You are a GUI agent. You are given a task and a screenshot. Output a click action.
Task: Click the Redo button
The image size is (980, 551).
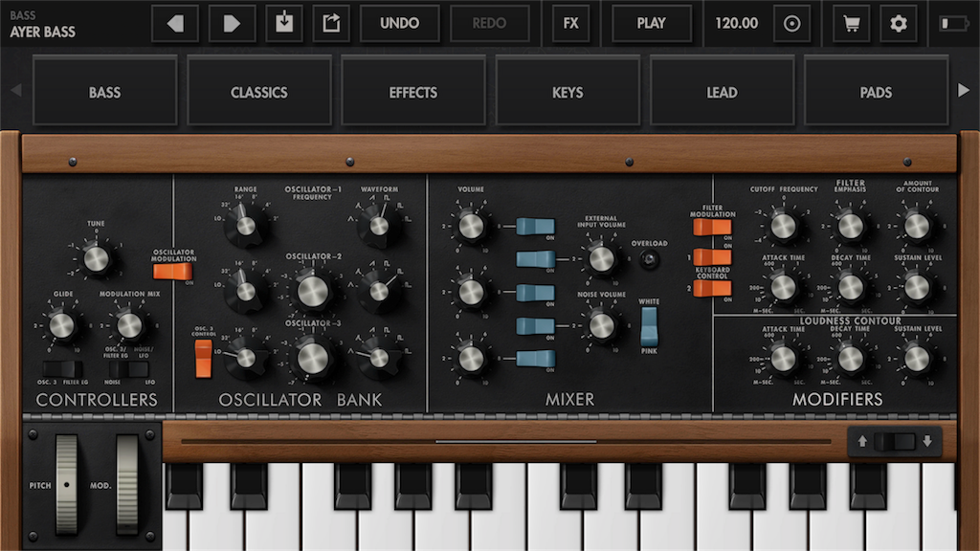point(489,24)
